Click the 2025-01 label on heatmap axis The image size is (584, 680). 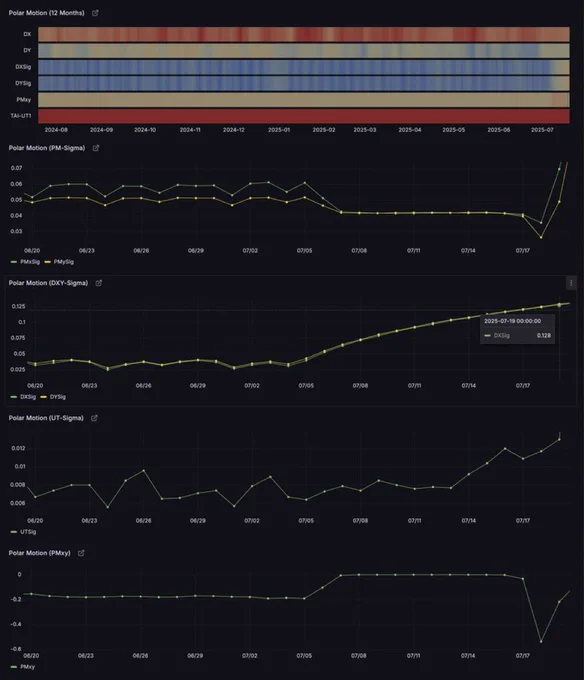[x=279, y=130]
